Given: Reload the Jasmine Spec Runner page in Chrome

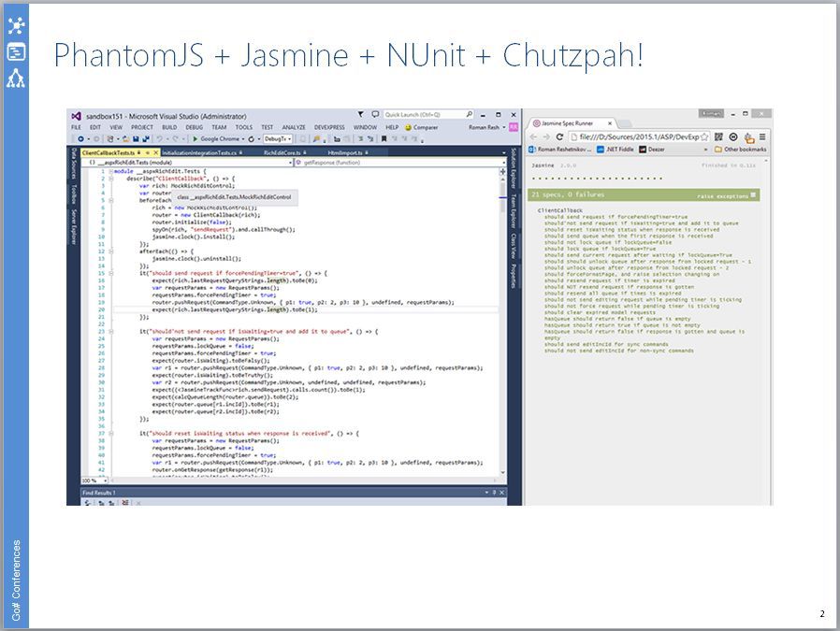Looking at the screenshot, I should click(559, 137).
